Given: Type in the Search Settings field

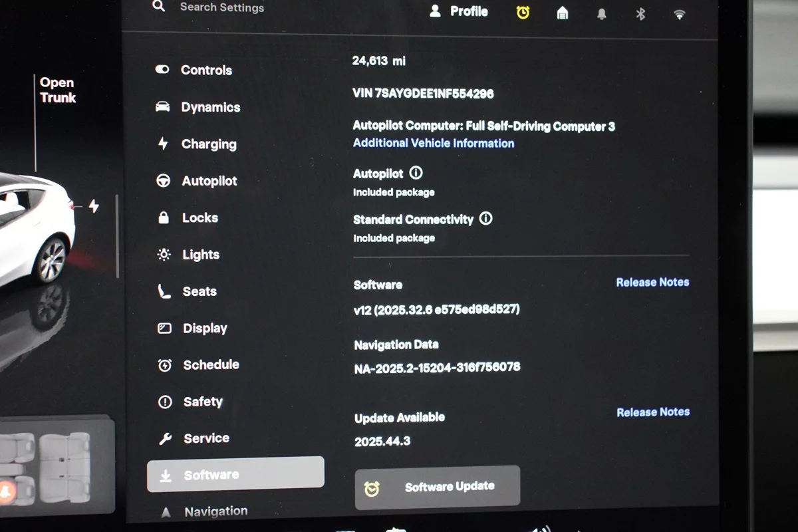Looking at the screenshot, I should coord(222,8).
